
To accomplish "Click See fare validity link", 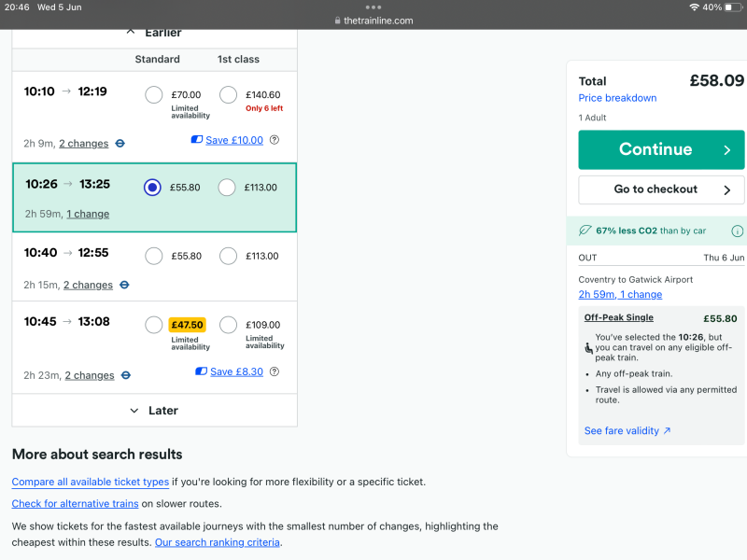I will (622, 430).
